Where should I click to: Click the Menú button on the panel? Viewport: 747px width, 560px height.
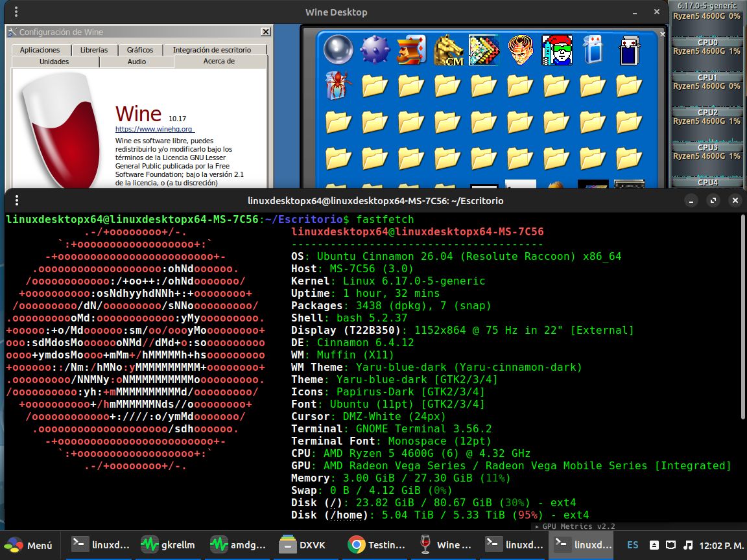(x=30, y=545)
